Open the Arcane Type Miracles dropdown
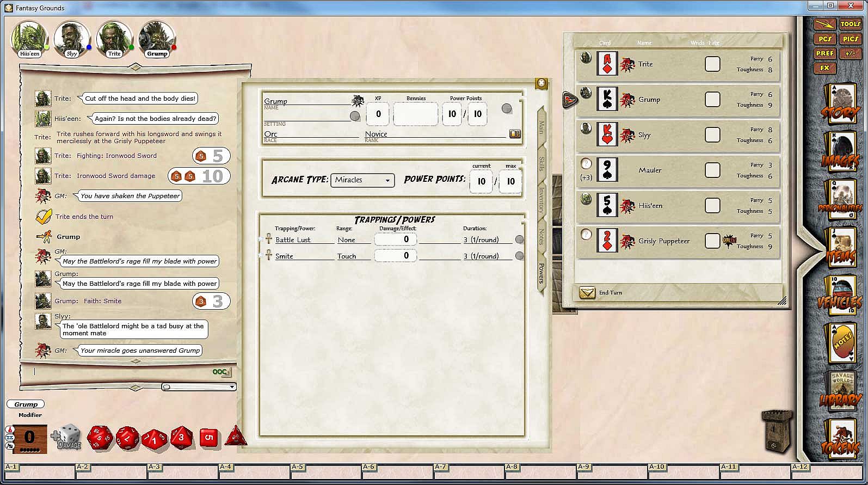868x485 pixels. tap(362, 180)
